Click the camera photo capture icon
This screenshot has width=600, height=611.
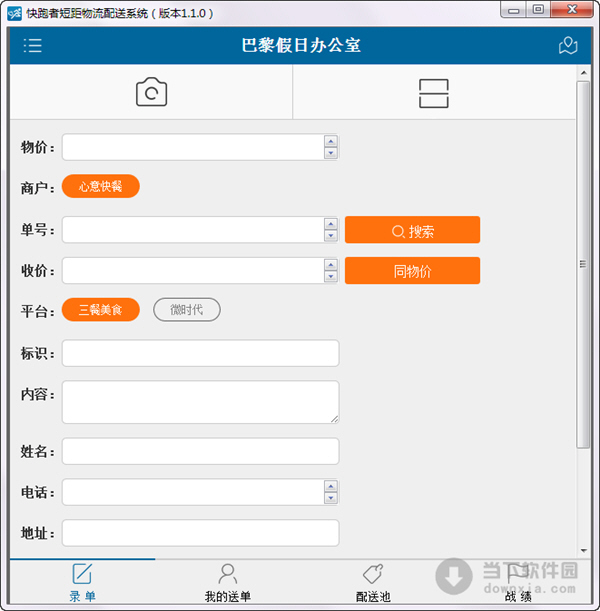151,92
